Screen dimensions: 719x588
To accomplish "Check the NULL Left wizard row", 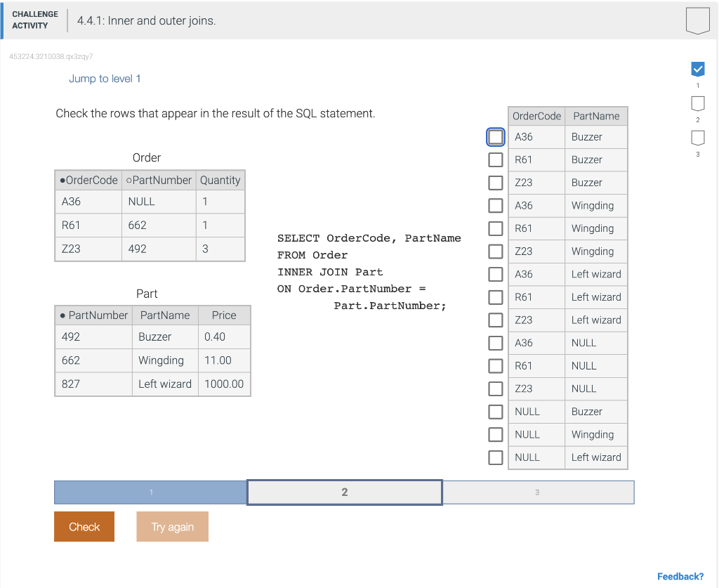I will pyautogui.click(x=495, y=457).
